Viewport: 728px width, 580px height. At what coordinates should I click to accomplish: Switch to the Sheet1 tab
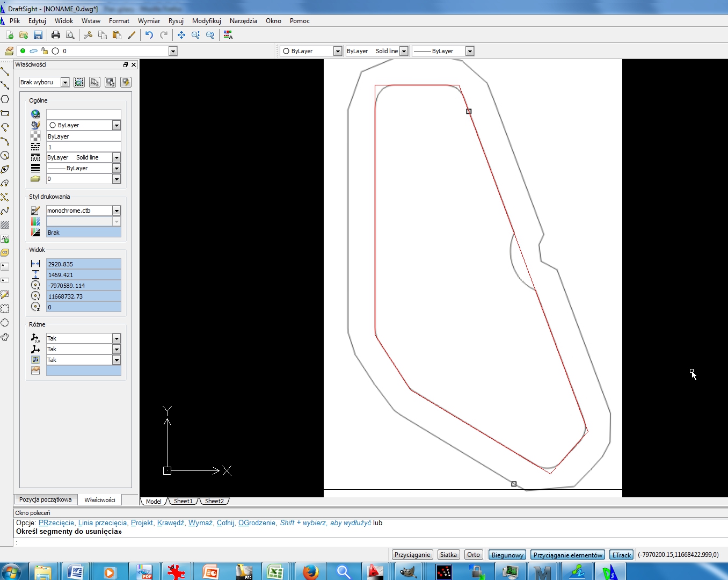183,501
